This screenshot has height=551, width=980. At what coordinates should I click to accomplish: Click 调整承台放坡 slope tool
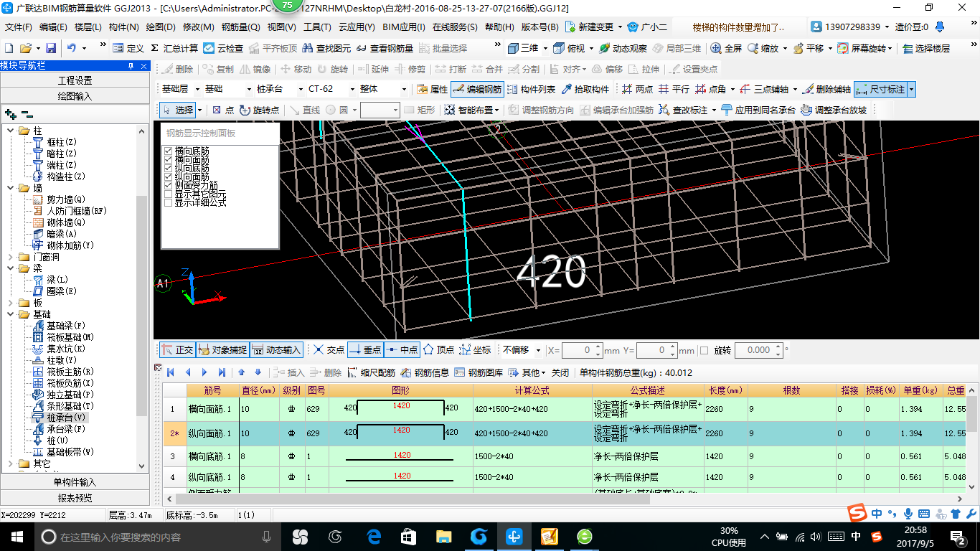tap(834, 110)
